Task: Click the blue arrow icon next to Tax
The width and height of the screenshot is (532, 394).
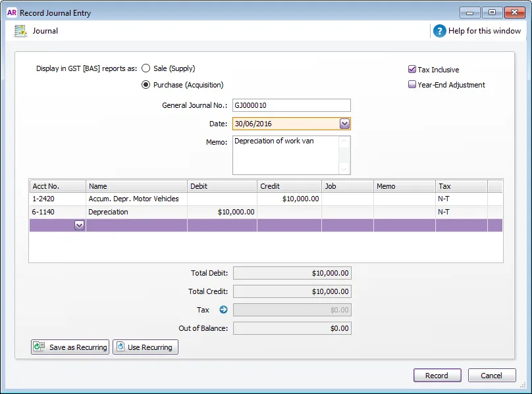Action: pyautogui.click(x=223, y=310)
